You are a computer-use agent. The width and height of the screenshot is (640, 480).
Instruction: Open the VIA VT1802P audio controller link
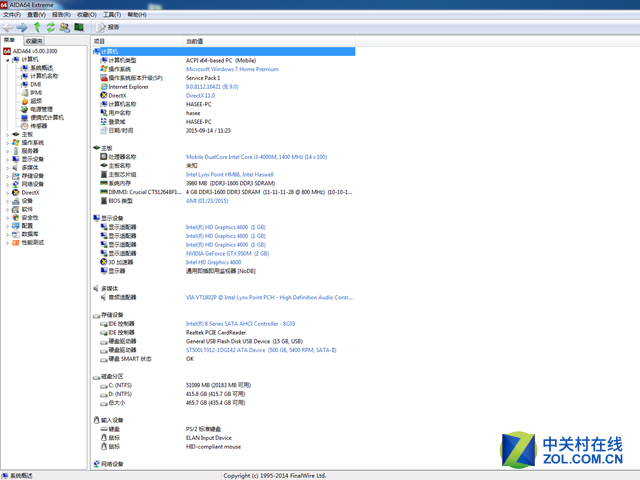pos(269,298)
